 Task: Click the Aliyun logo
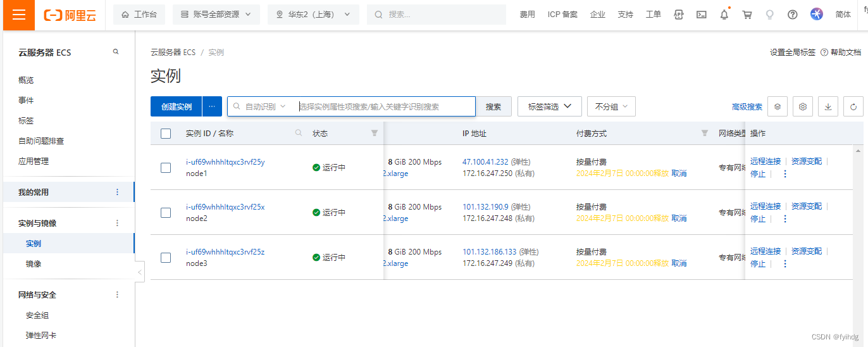coord(70,15)
